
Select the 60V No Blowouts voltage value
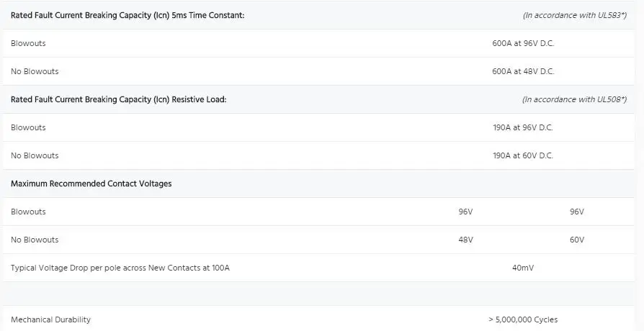point(577,240)
